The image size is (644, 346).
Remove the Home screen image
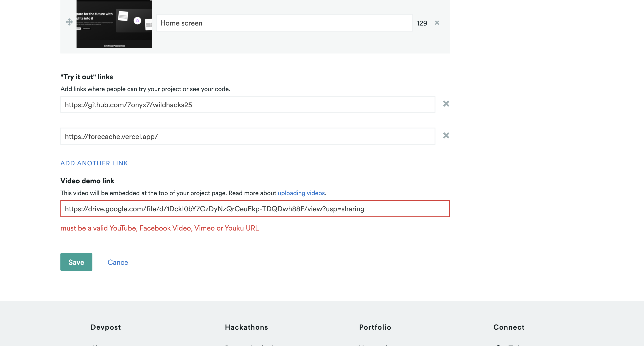coord(437,23)
